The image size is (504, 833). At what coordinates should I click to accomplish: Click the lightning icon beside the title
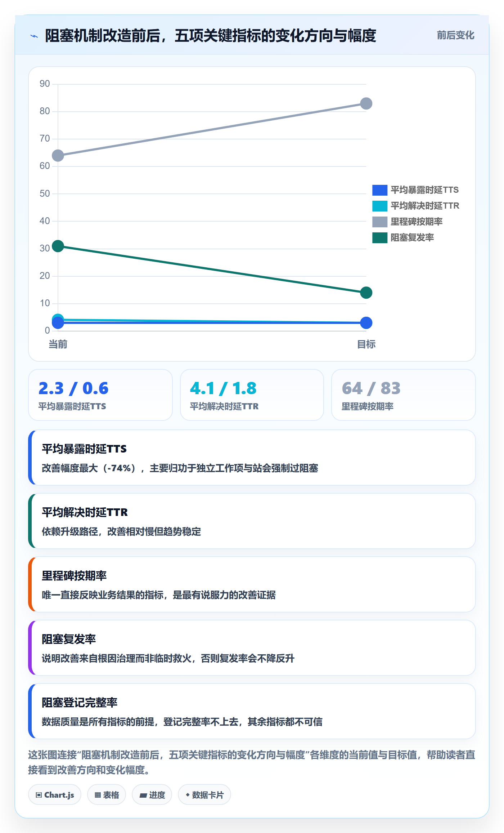coord(34,36)
